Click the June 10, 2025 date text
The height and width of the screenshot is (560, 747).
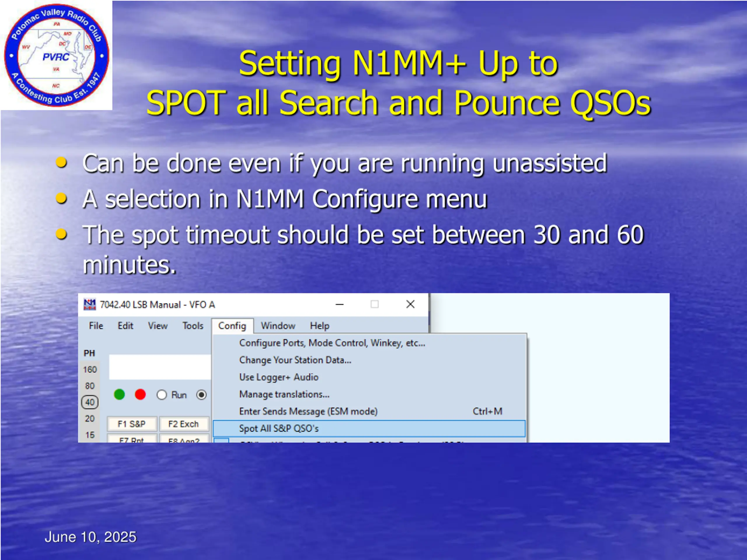point(90,537)
